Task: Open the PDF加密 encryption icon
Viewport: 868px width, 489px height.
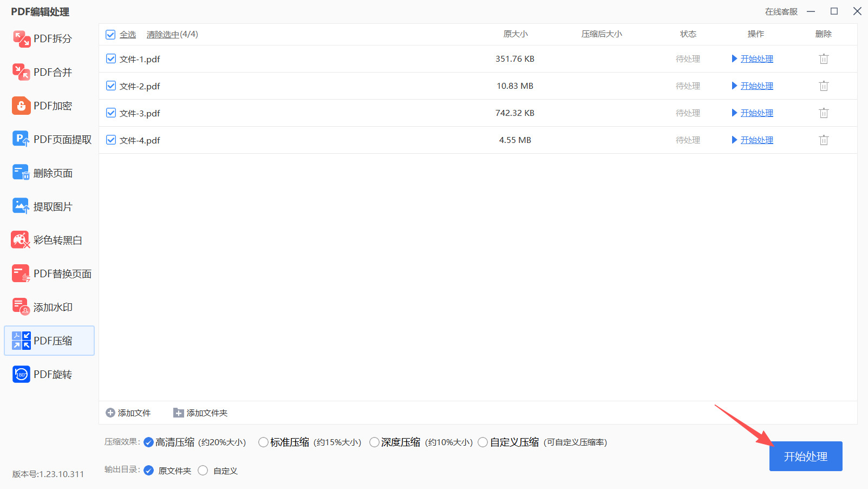Action: point(21,106)
